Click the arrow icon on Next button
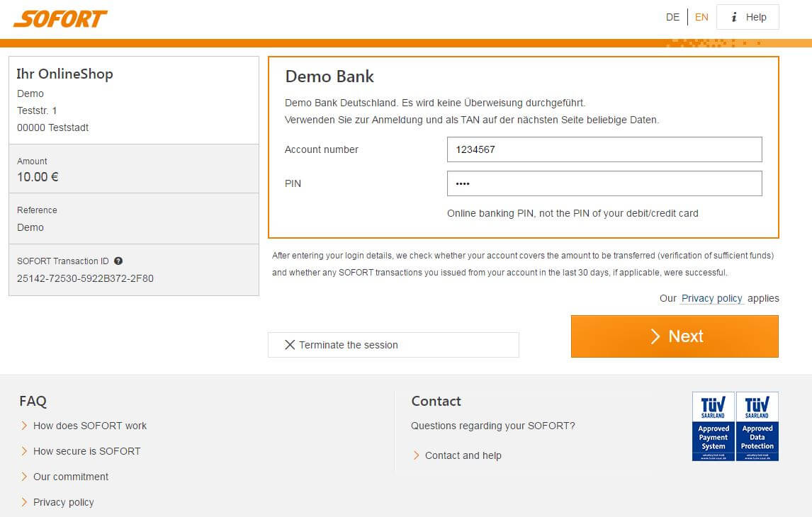The height and width of the screenshot is (517, 812). coord(655,336)
